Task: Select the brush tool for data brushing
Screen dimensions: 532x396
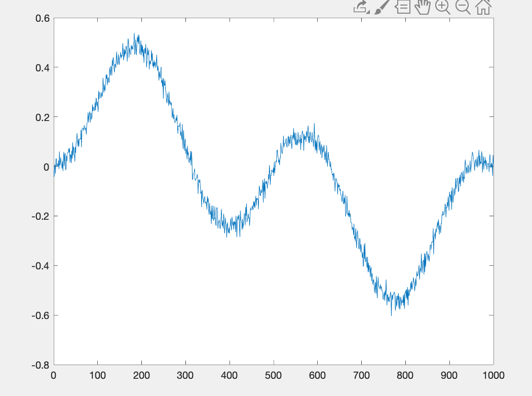Action: coord(382,7)
